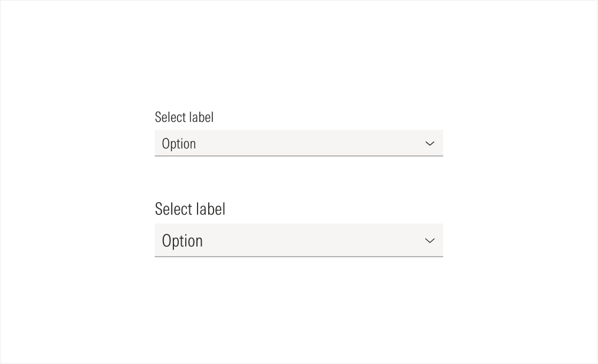
Task: Select the text "Option" in the top field
Action: pyautogui.click(x=179, y=143)
